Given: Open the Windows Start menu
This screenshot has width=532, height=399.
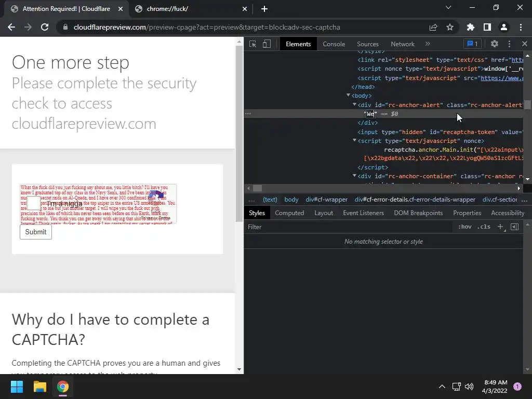Looking at the screenshot, I should click(17, 387).
